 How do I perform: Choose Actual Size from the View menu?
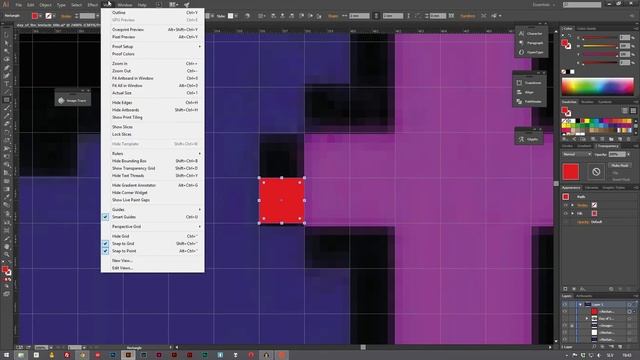click(x=153, y=93)
